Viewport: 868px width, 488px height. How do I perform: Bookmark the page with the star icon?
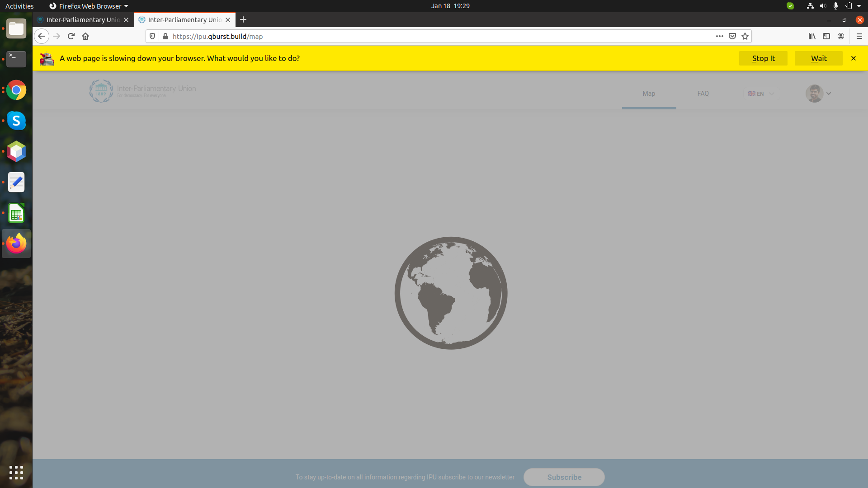coord(745,36)
